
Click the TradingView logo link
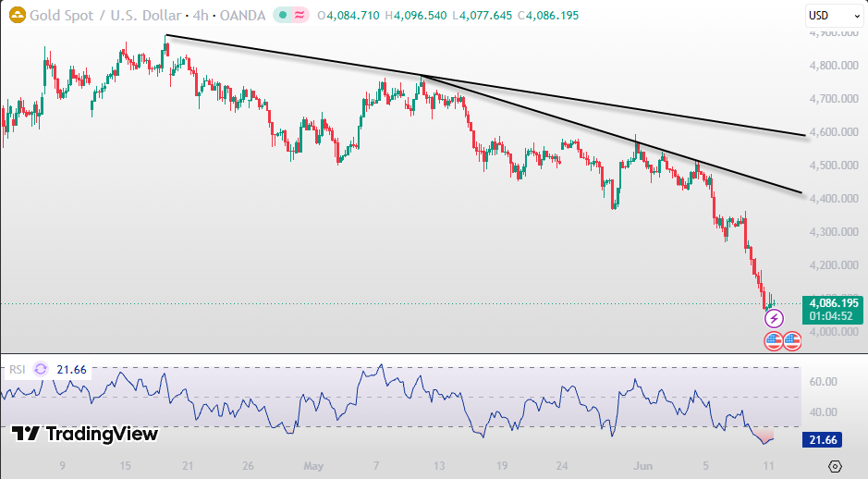tap(85, 434)
